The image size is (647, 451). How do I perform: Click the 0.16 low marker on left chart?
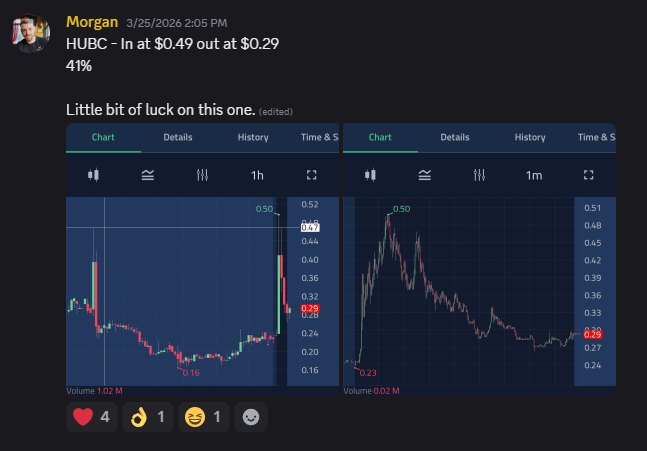coord(191,373)
